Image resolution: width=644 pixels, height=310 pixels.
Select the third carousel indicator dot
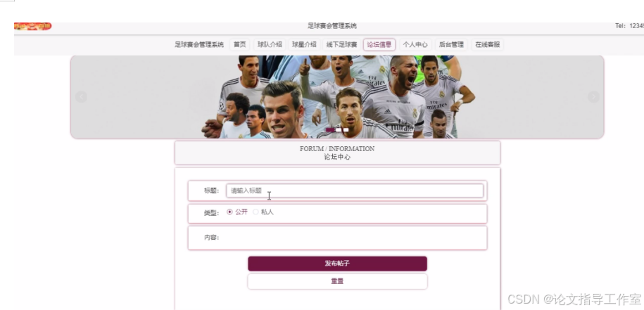coord(346,129)
